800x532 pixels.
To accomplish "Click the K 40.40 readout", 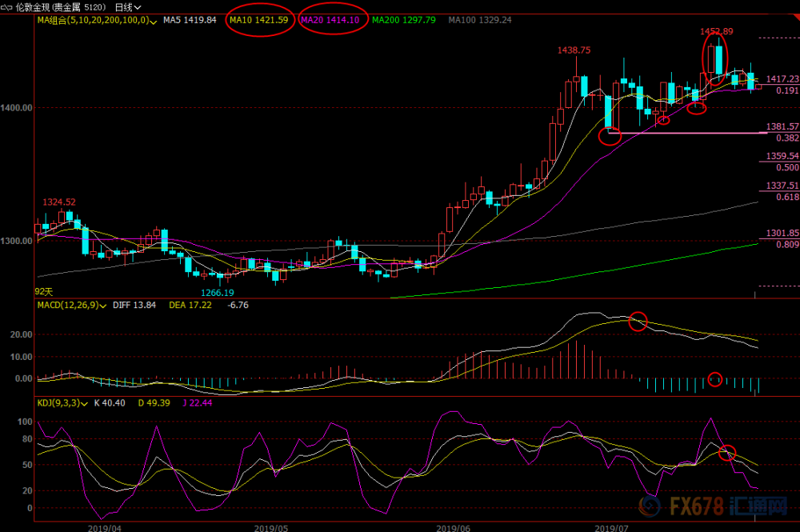I will [109, 403].
